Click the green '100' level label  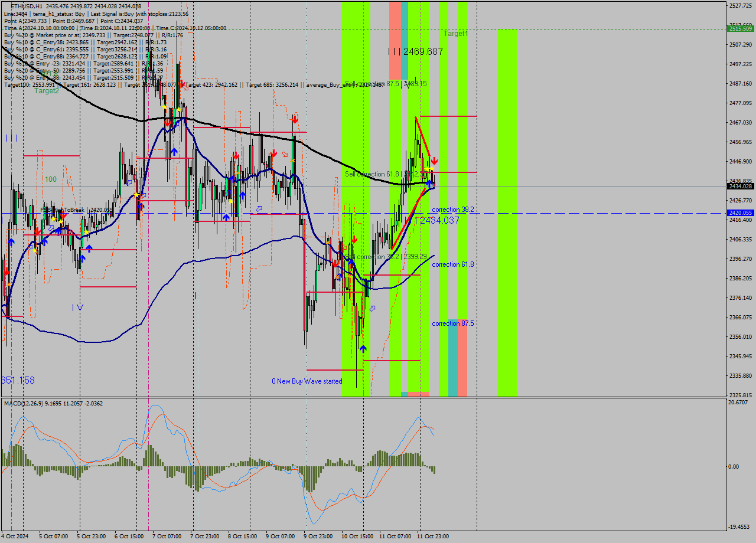[51, 179]
